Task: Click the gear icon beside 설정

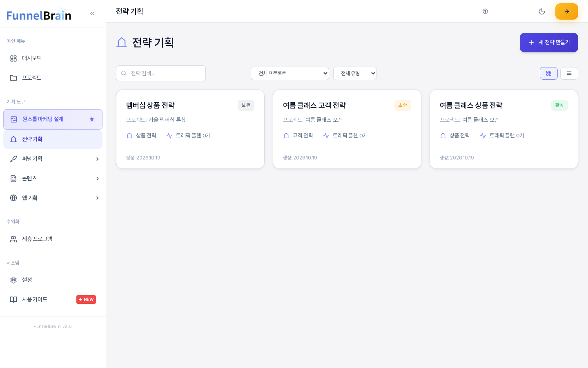Action: [13, 280]
